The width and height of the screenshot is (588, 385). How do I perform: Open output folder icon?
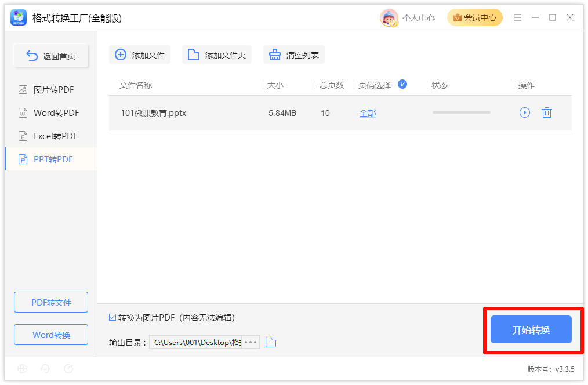[271, 342]
